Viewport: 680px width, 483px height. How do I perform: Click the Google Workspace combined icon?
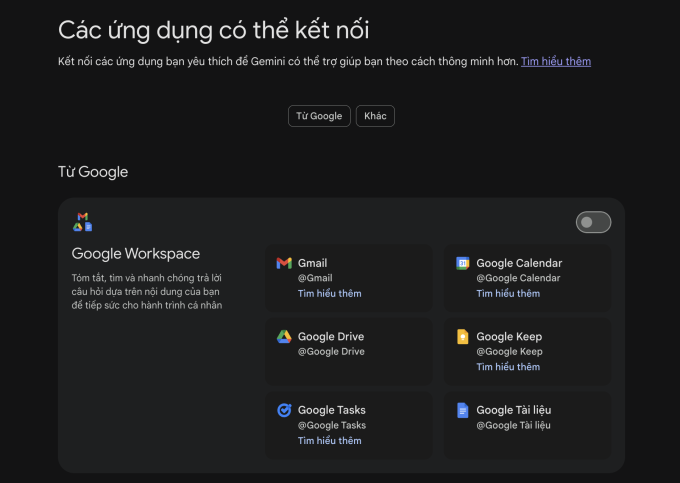82,222
